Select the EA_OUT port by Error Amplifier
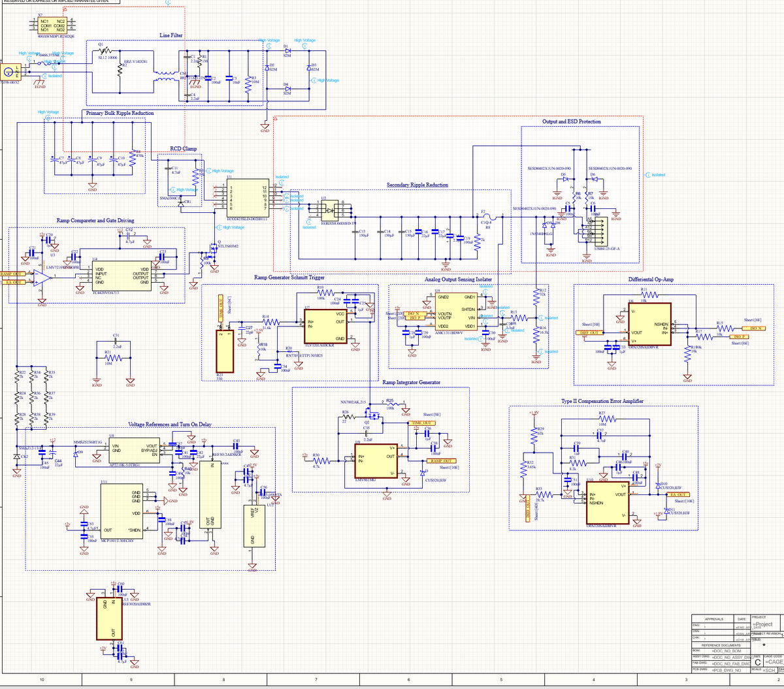The height and width of the screenshot is (689, 784). coord(678,496)
